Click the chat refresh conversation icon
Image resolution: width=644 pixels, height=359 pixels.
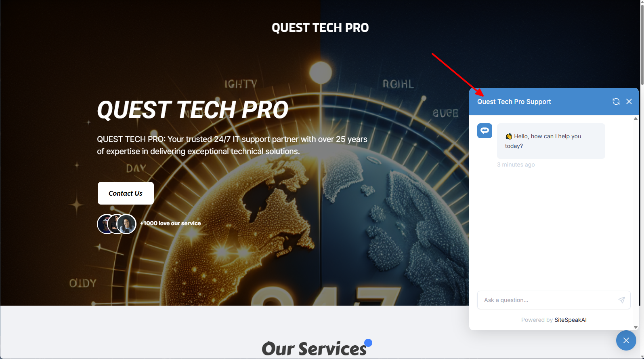pos(616,101)
